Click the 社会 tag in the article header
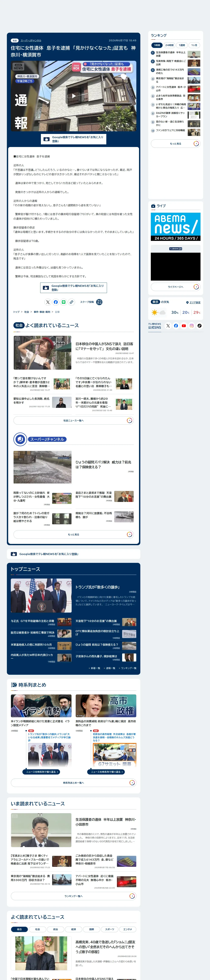 (15, 40)
